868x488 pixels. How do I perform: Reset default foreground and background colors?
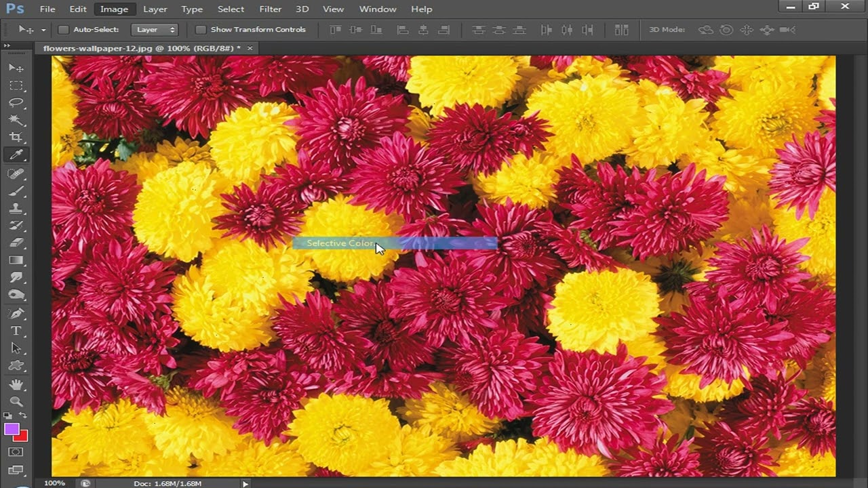9,415
